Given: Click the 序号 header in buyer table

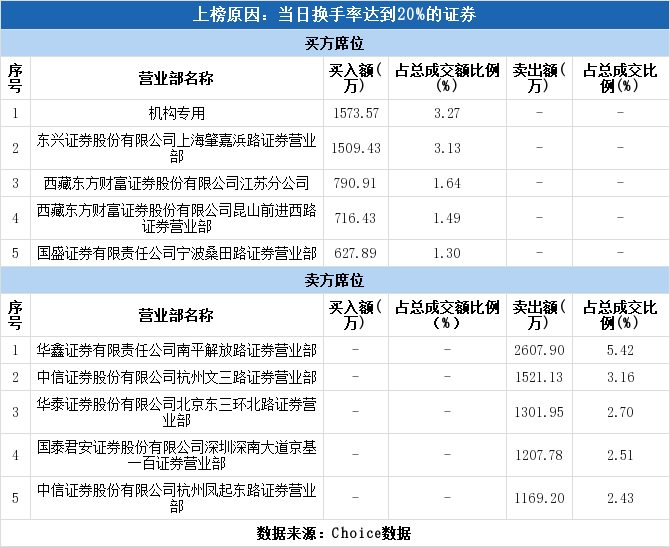Looking at the screenshot, I should coord(15,78).
